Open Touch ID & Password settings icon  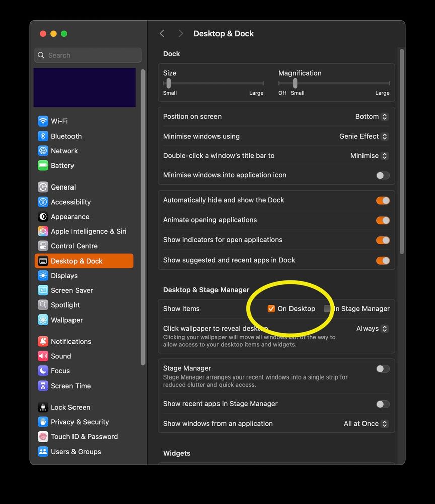click(x=43, y=436)
